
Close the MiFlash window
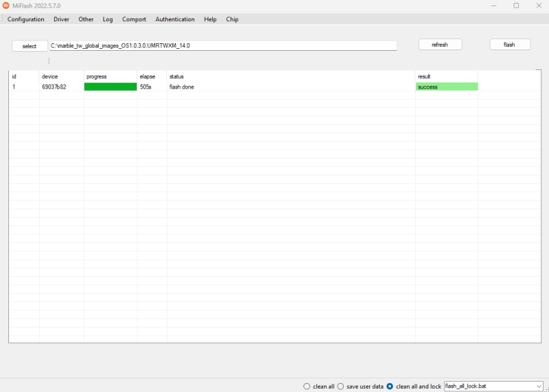(x=539, y=5)
